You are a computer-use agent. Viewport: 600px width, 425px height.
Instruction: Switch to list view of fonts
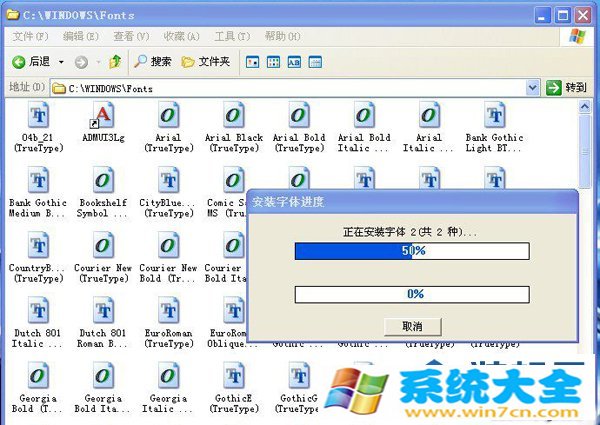[273, 62]
